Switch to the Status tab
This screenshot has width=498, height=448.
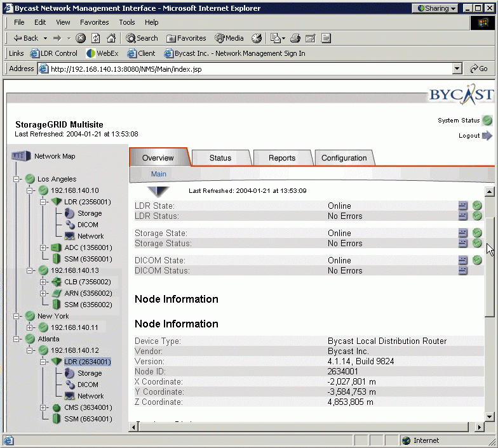tap(220, 157)
